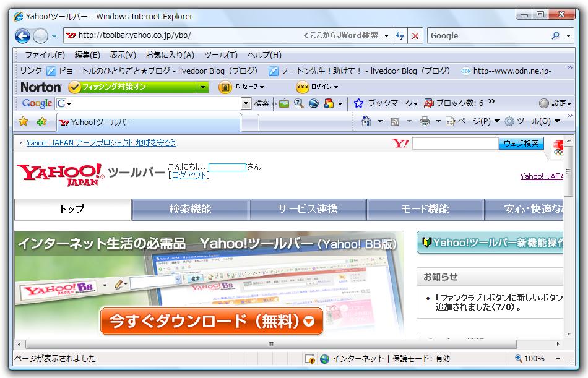Click the search magnifier icon
The height and width of the screenshot is (378, 588).
pyautogui.click(x=555, y=36)
